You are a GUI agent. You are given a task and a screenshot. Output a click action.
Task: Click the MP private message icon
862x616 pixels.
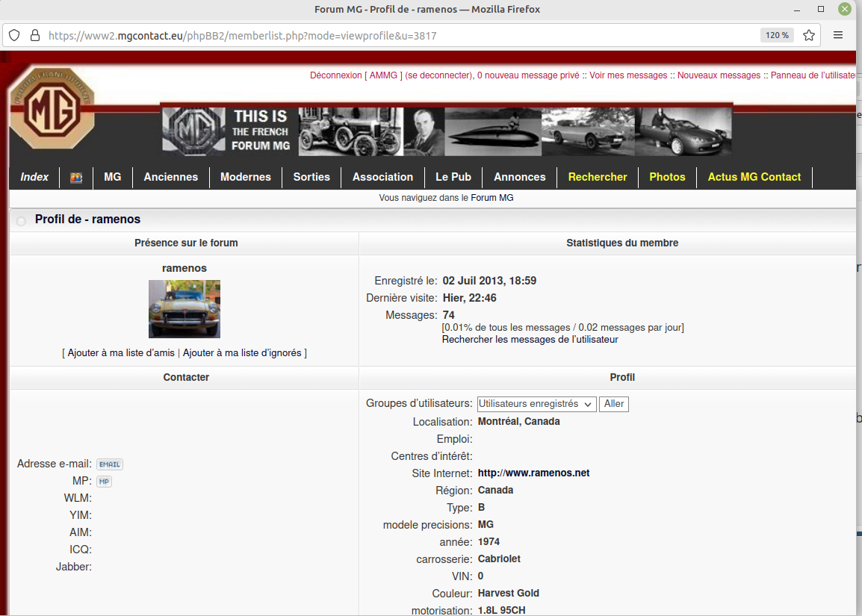104,482
